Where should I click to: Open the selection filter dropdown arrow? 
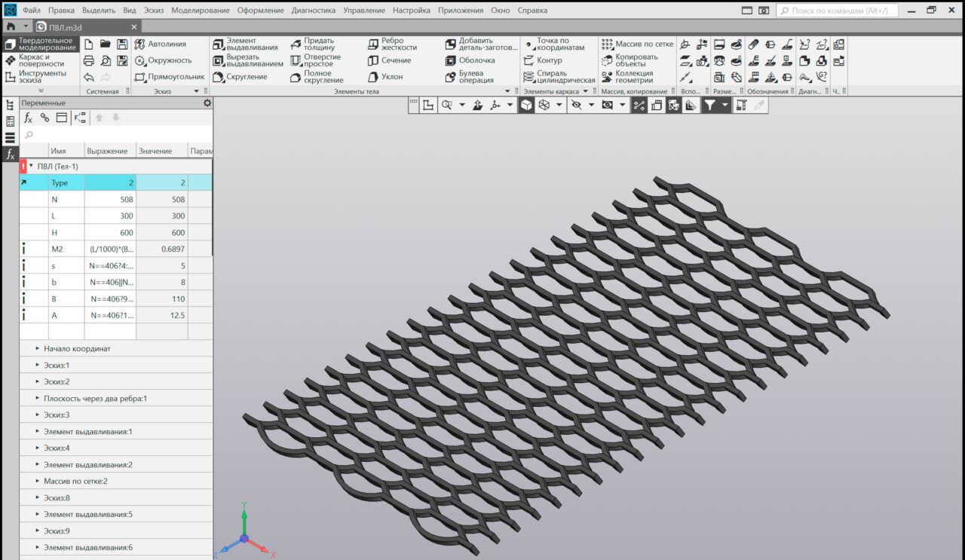pos(725,106)
